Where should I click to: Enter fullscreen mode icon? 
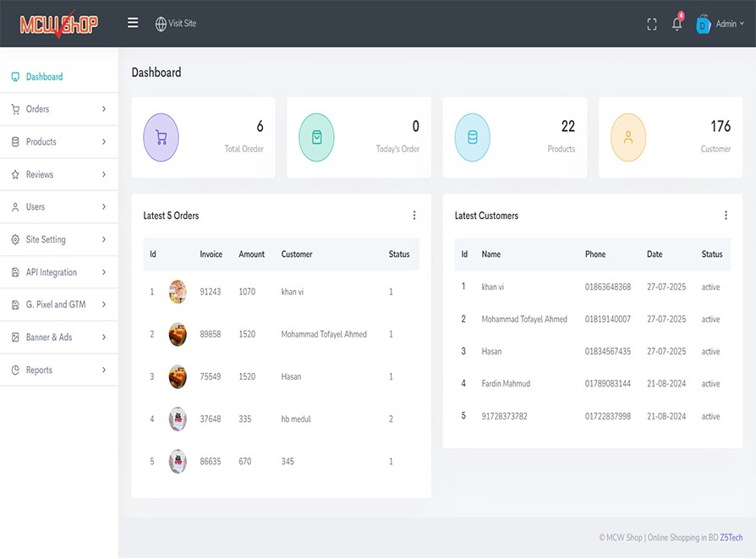(651, 25)
